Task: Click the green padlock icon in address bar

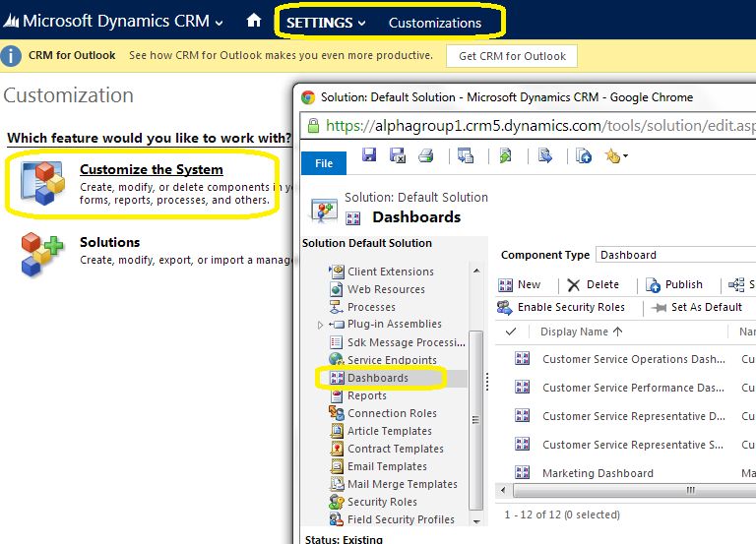Action: pos(313,126)
